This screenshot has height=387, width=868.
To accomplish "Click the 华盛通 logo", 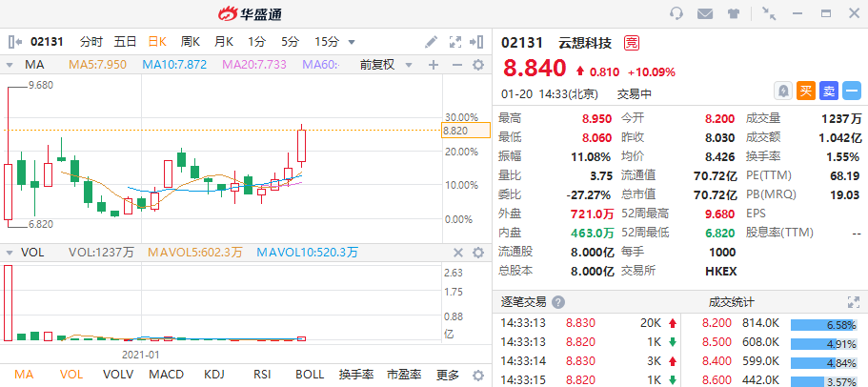I will point(249,14).
